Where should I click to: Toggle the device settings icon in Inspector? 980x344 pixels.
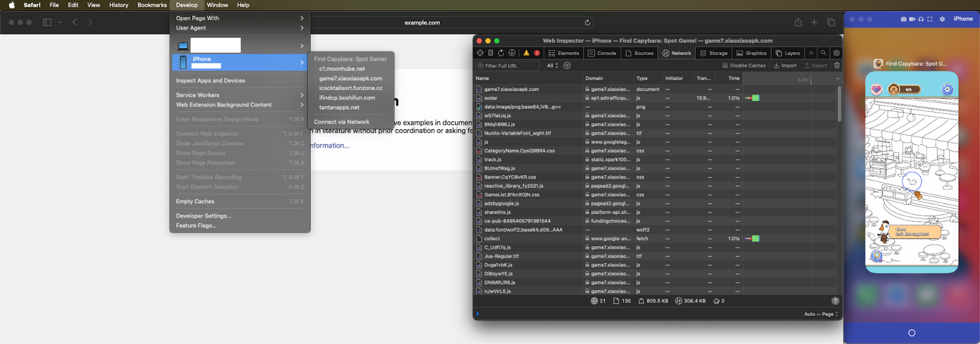tap(491, 53)
